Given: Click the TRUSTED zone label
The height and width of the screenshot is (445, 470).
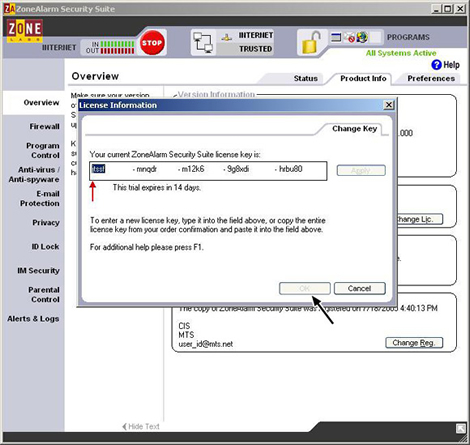Looking at the screenshot, I should point(256,49).
